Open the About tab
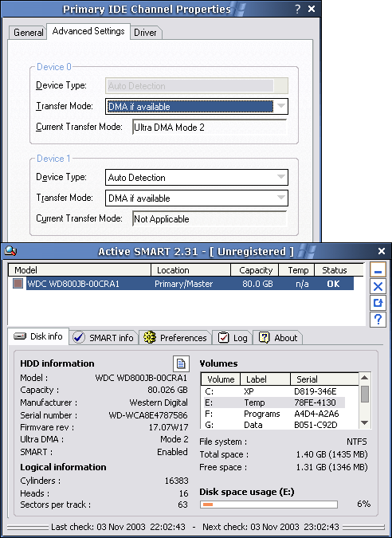 click(x=277, y=338)
